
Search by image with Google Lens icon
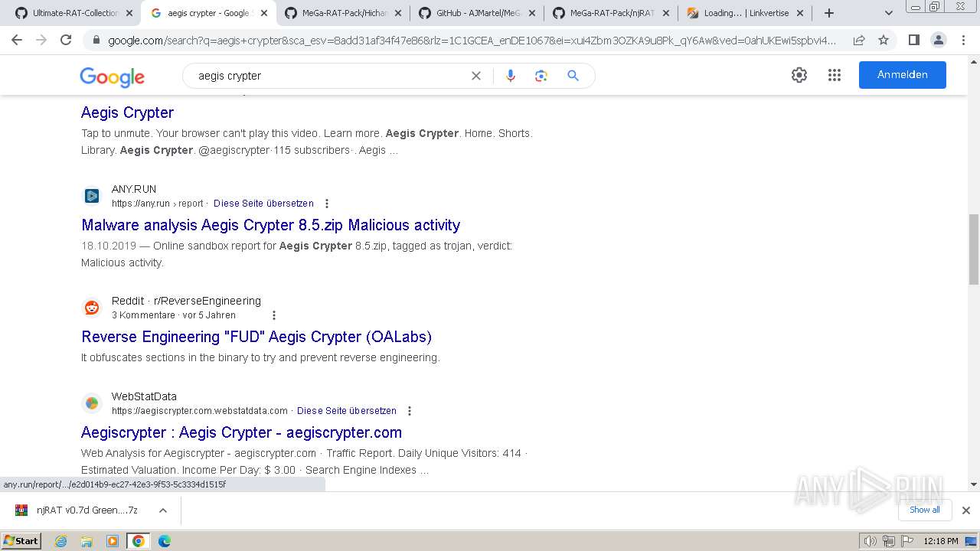click(541, 76)
